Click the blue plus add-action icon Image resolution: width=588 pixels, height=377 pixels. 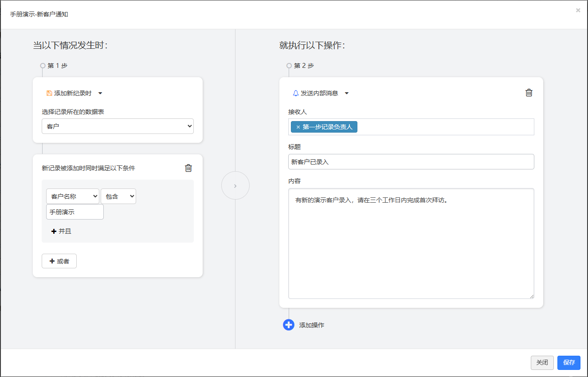point(289,325)
